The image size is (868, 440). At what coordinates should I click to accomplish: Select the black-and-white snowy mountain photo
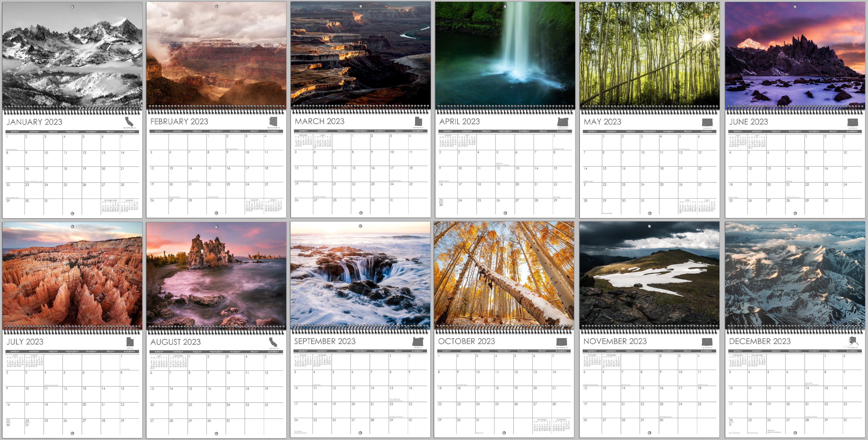point(72,56)
